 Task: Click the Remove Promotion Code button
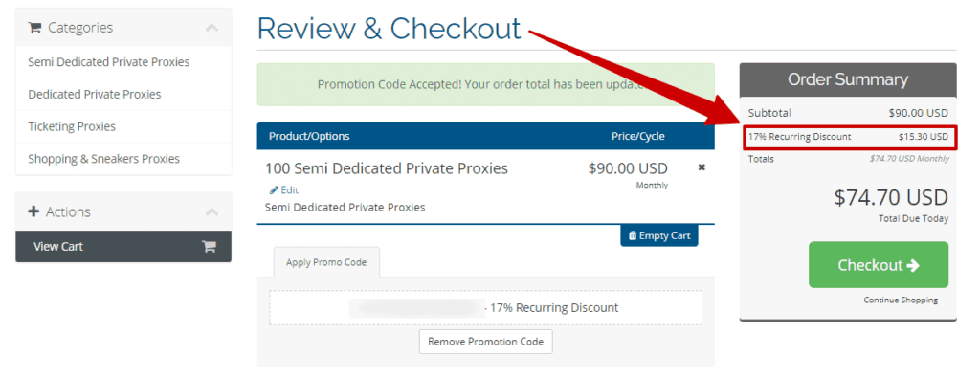pos(485,342)
